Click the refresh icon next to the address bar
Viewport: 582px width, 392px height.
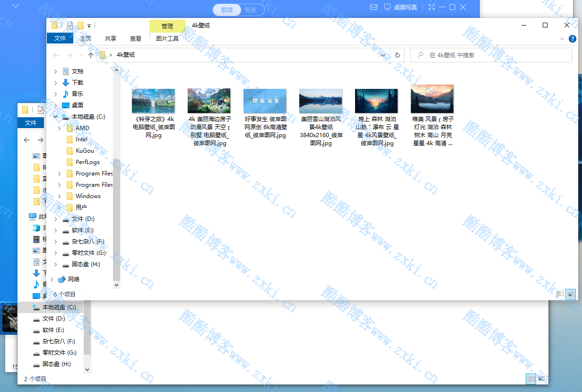(x=398, y=55)
